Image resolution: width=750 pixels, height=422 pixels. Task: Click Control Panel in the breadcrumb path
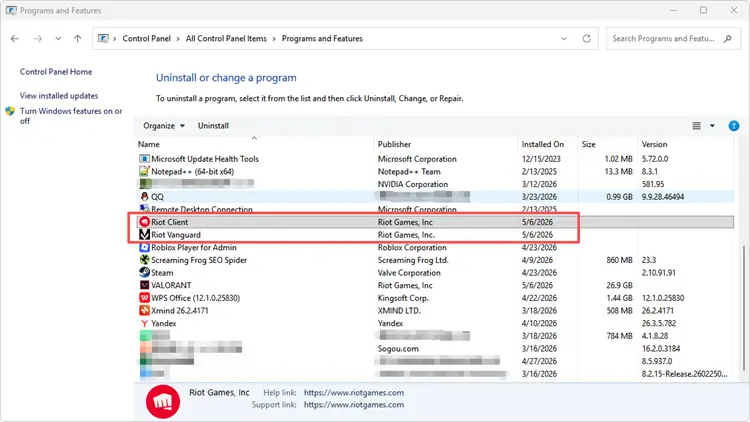[x=146, y=39]
